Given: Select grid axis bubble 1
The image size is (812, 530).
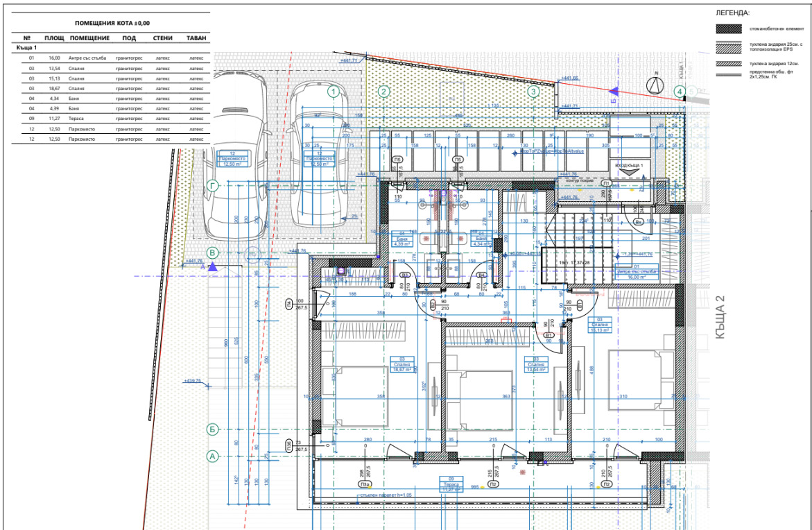Looking at the screenshot, I should pyautogui.click(x=334, y=92).
